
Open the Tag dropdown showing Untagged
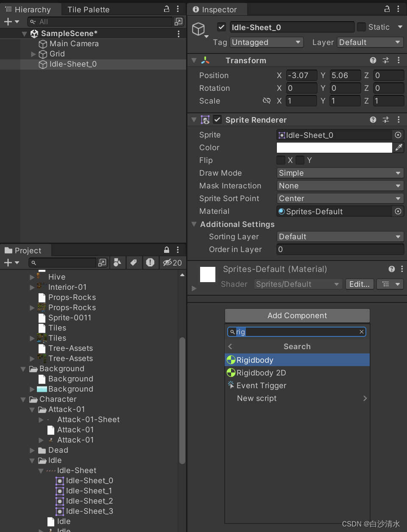[266, 42]
